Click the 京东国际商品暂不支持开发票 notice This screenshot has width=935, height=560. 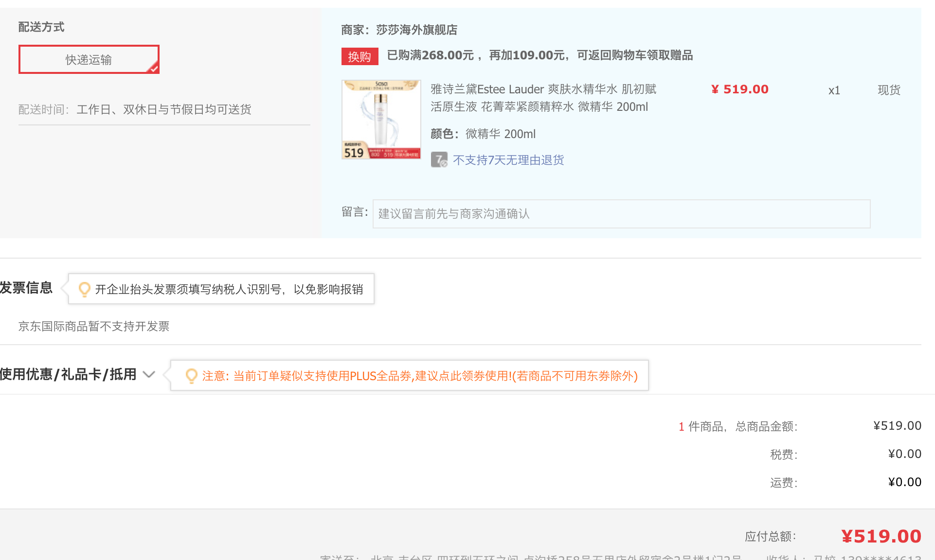[x=94, y=326]
